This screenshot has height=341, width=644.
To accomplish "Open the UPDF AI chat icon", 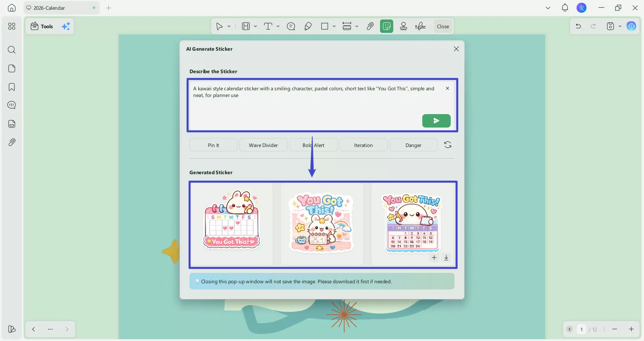I will [632, 26].
